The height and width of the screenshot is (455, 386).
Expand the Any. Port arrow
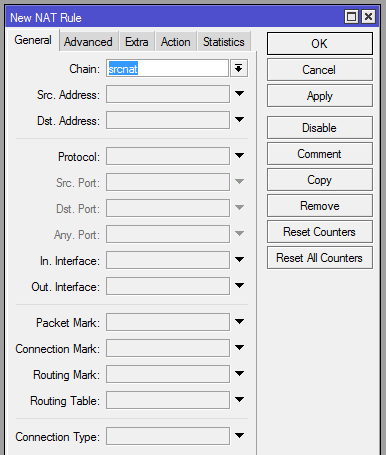(x=239, y=234)
